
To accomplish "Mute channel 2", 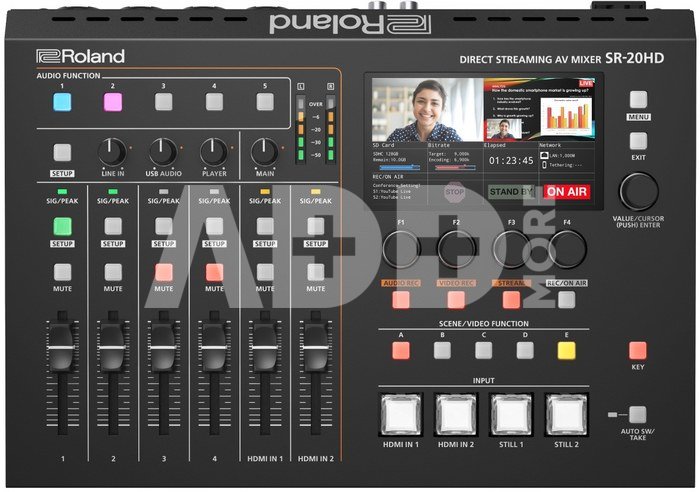I will [113, 272].
